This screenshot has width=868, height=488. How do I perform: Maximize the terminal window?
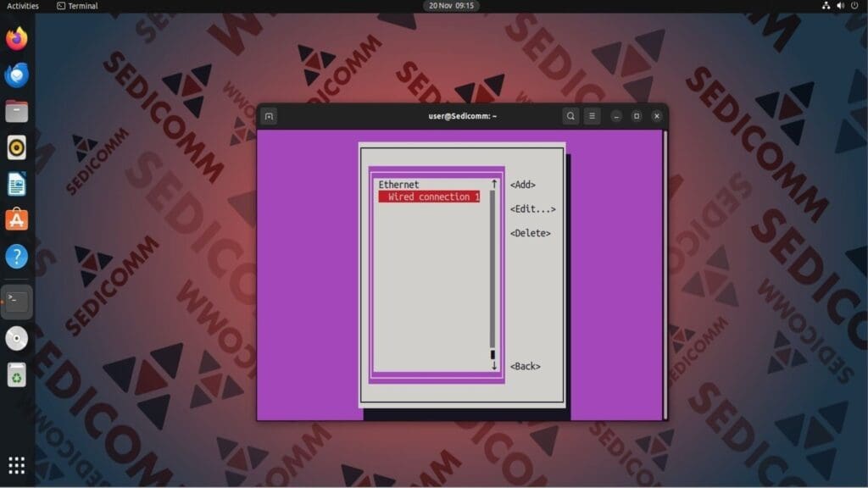coord(637,116)
